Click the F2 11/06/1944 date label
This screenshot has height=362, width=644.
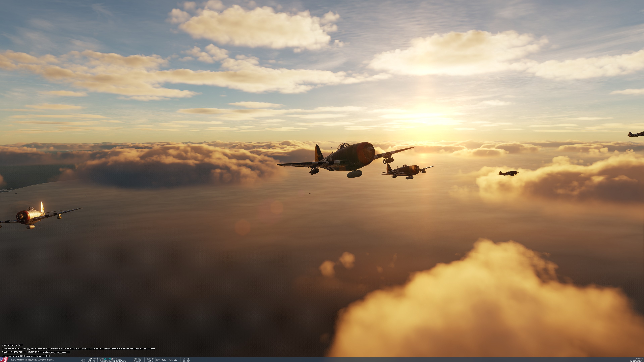636,361
